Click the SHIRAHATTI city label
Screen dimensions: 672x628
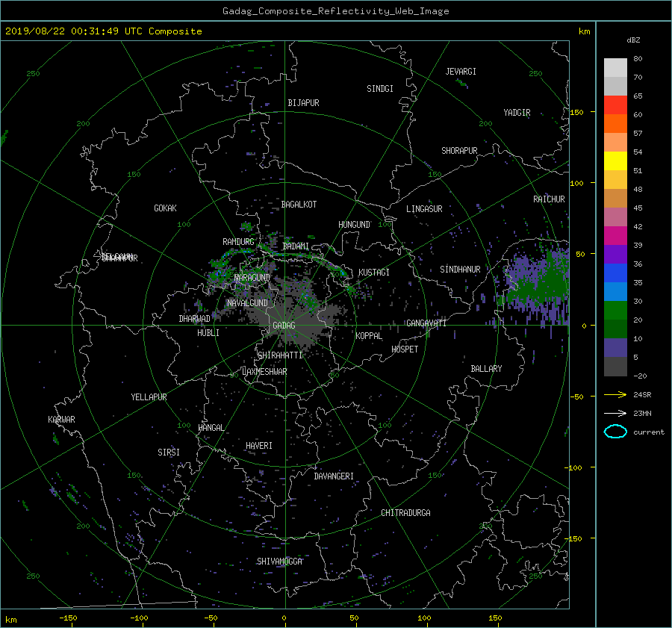click(x=280, y=355)
